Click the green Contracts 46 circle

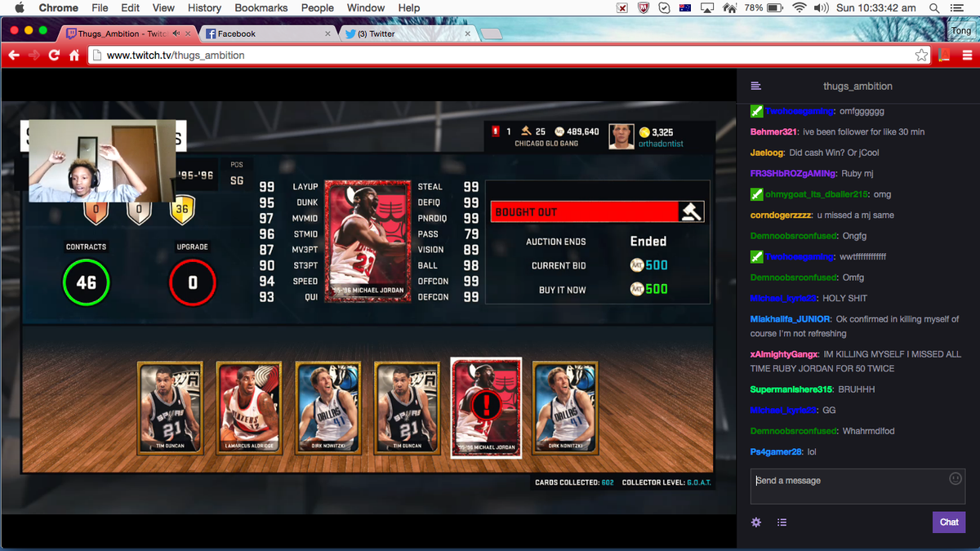(x=86, y=282)
